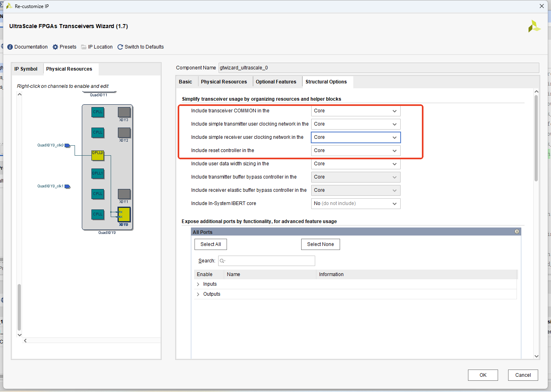Click the Information column header
The height and width of the screenshot is (392, 551).
(x=417, y=274)
